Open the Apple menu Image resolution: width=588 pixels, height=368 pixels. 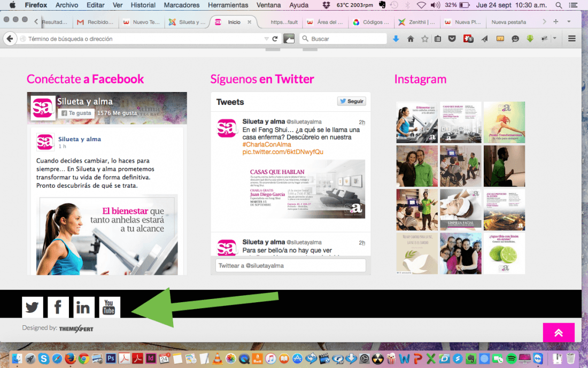[x=12, y=5]
